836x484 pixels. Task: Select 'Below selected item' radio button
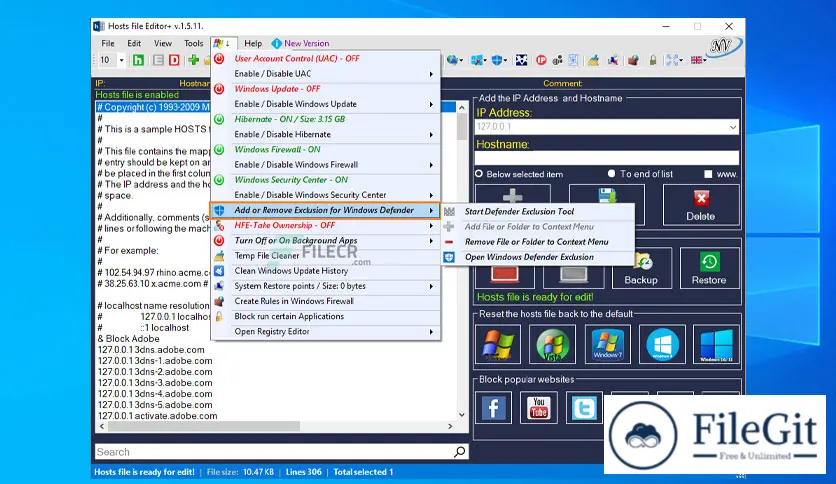(x=479, y=174)
